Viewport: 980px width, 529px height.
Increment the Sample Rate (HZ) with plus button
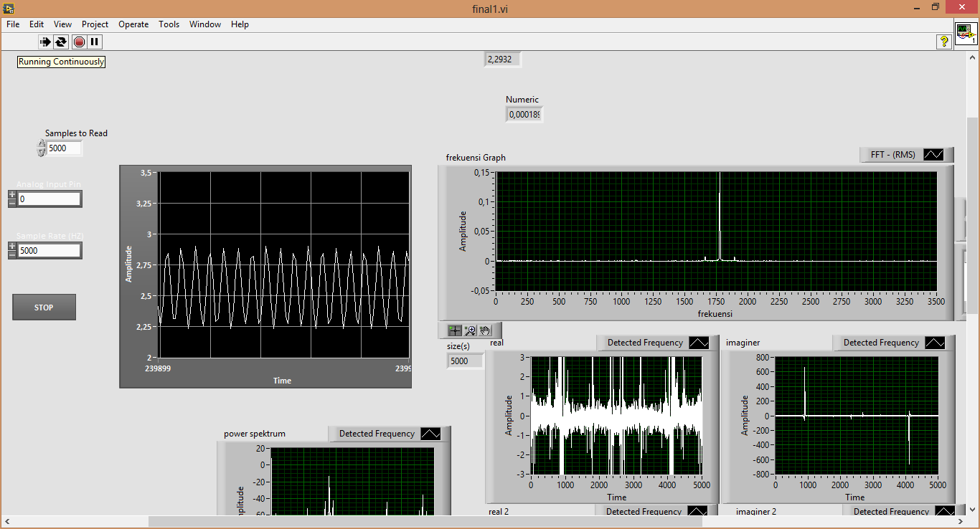12,246
